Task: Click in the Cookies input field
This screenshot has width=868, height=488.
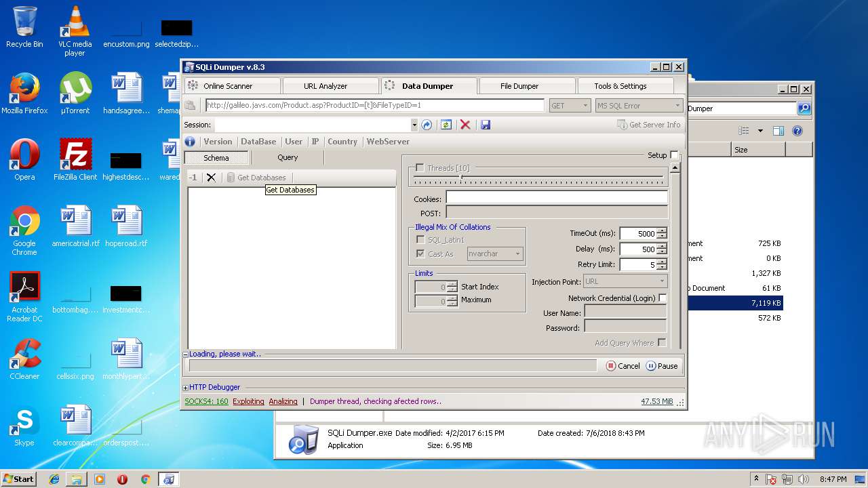Action: coord(557,198)
